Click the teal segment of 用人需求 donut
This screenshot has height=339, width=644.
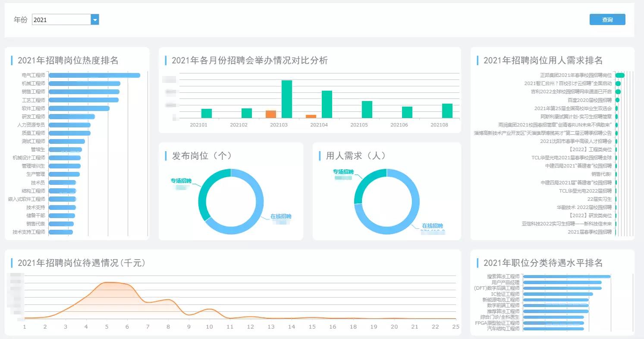pyautogui.click(x=363, y=180)
